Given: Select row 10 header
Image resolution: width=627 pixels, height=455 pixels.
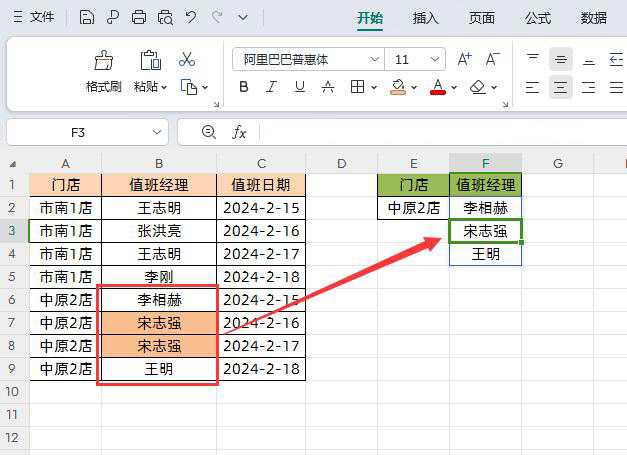Looking at the screenshot, I should (12, 391).
